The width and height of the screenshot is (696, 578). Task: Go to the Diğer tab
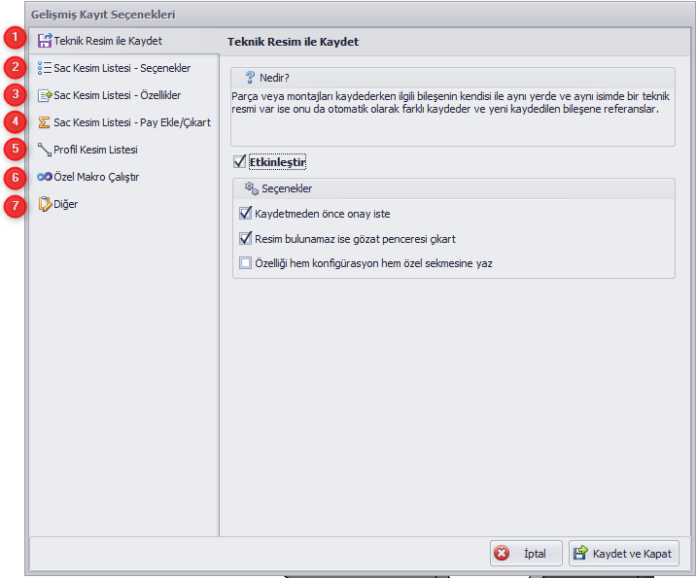(66, 204)
